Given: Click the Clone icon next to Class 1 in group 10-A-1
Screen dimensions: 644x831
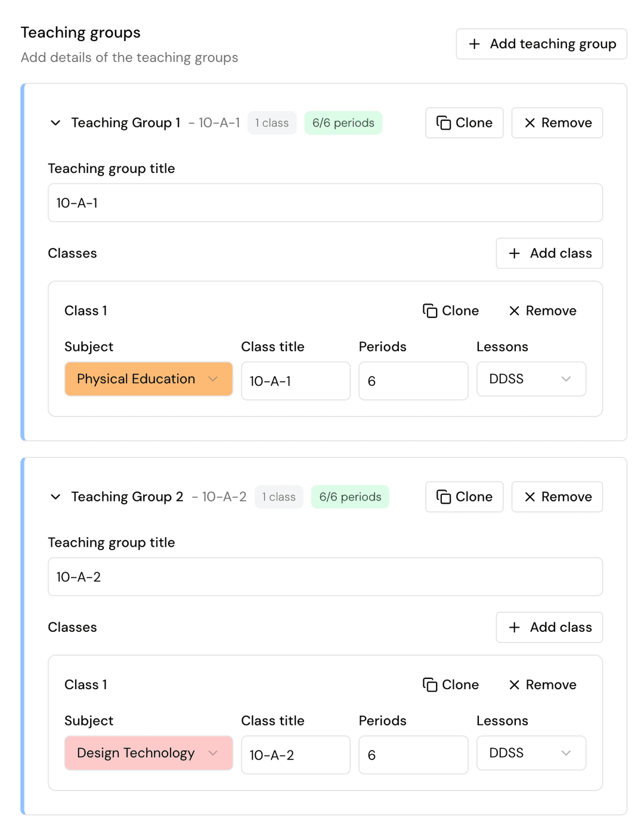Looking at the screenshot, I should click(431, 311).
